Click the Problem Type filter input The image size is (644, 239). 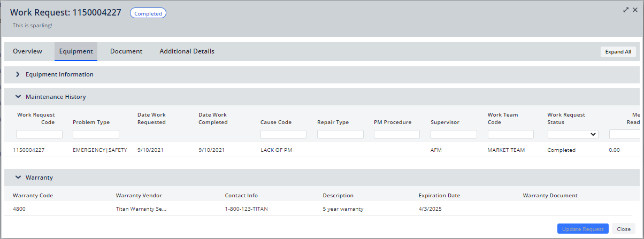coord(96,134)
